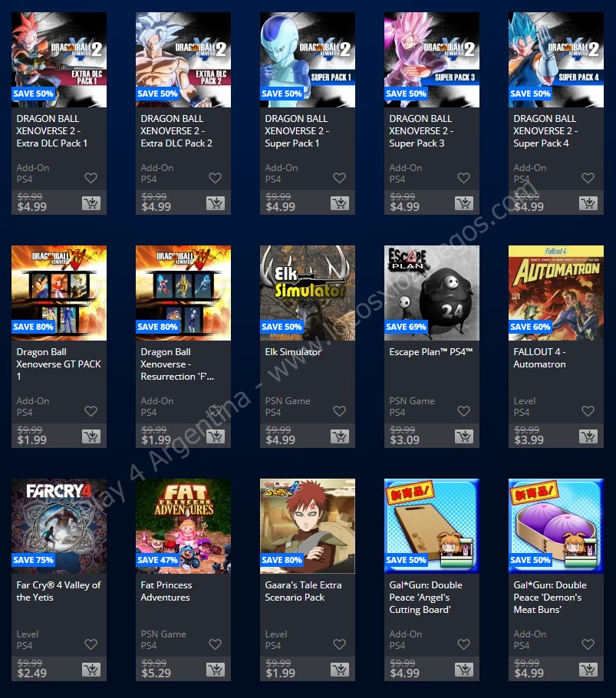The height and width of the screenshot is (698, 616).
Task: Add Fat Princess Adventures to cart
Action: [x=216, y=670]
